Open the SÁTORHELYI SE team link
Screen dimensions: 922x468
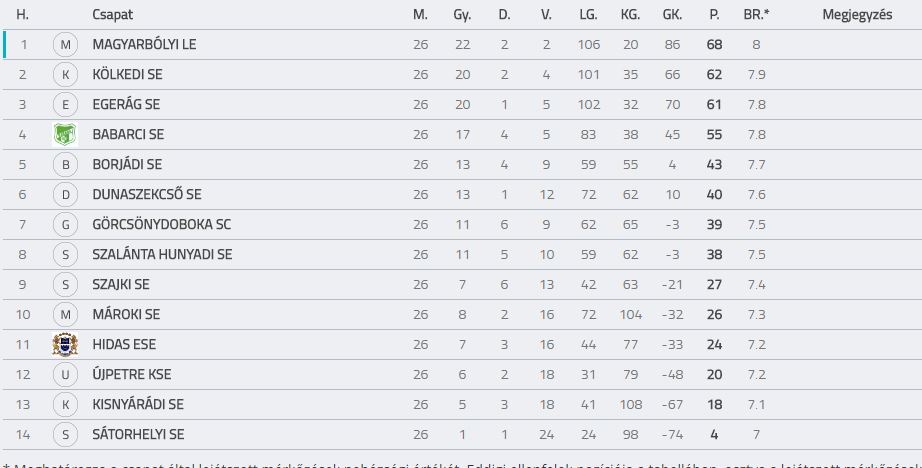pos(138,434)
